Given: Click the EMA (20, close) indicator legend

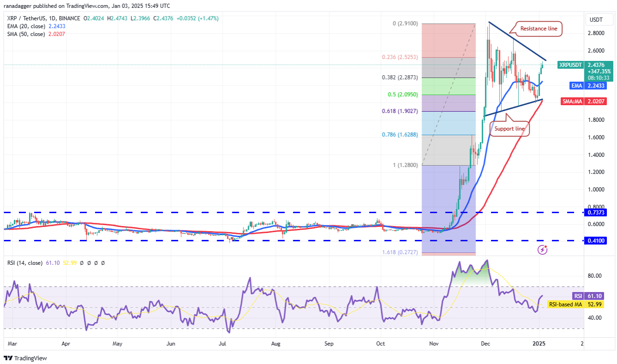Looking at the screenshot, I should click(25, 26).
